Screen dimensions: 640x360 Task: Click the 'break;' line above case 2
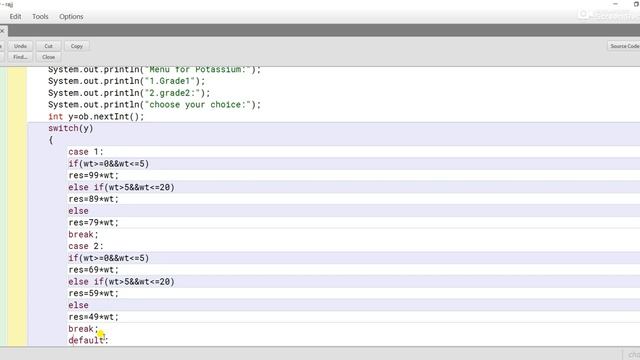(83, 234)
